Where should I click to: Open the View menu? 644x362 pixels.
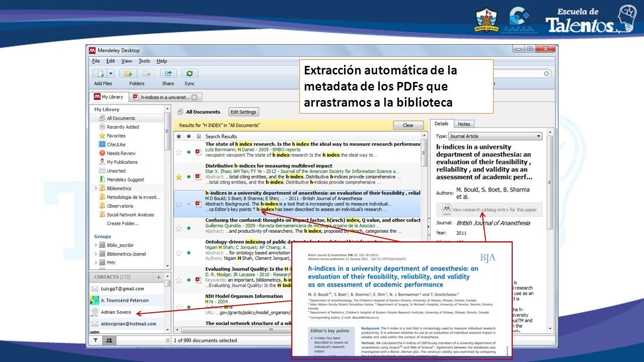coord(127,61)
